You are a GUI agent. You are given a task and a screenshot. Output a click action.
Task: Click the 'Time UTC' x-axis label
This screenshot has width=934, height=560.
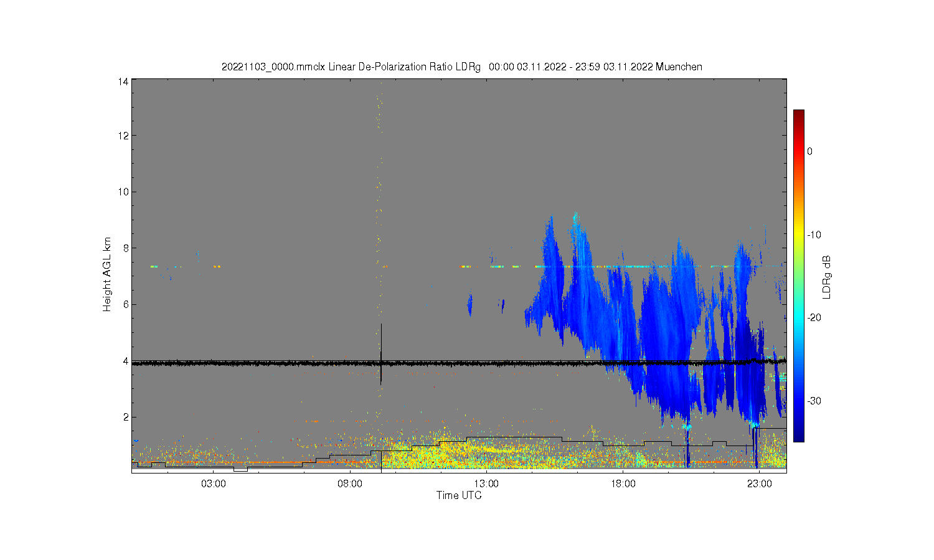[x=459, y=495]
